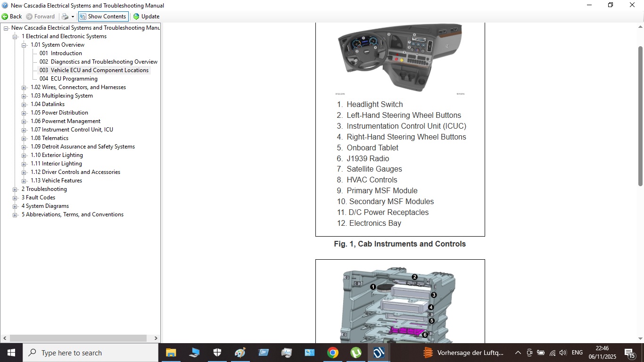
Task: Click the Windows Security shield taskbar icon
Action: (217, 353)
